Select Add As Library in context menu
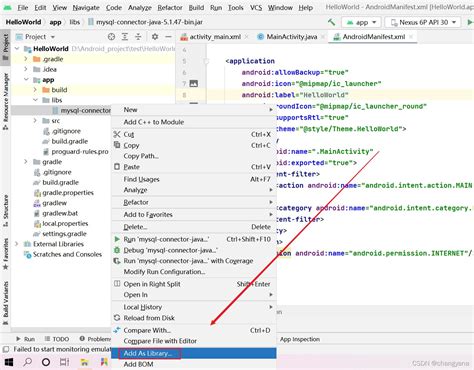This screenshot has height=370, width=474. (x=194, y=353)
